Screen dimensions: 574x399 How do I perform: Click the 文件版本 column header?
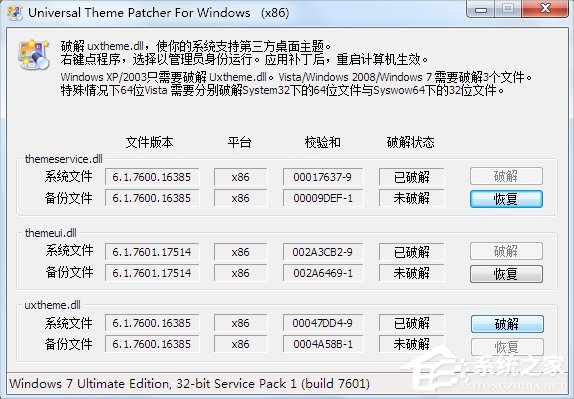(x=149, y=142)
